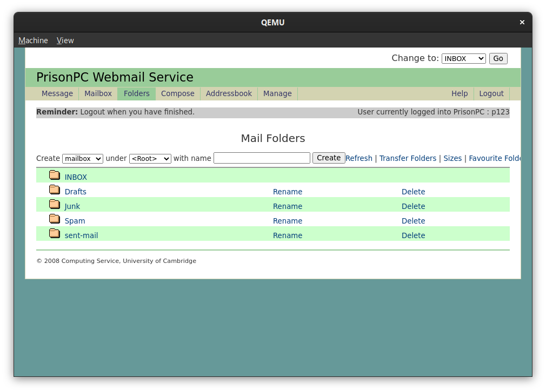
Task: Switch to the Mailbox tab
Action: 98,93
